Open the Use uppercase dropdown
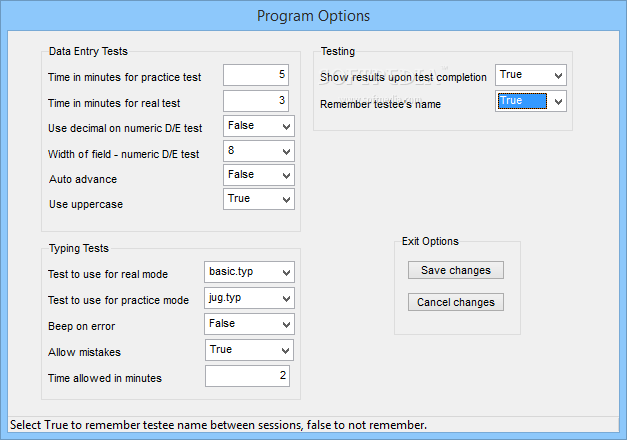The width and height of the screenshot is (627, 440). (259, 199)
